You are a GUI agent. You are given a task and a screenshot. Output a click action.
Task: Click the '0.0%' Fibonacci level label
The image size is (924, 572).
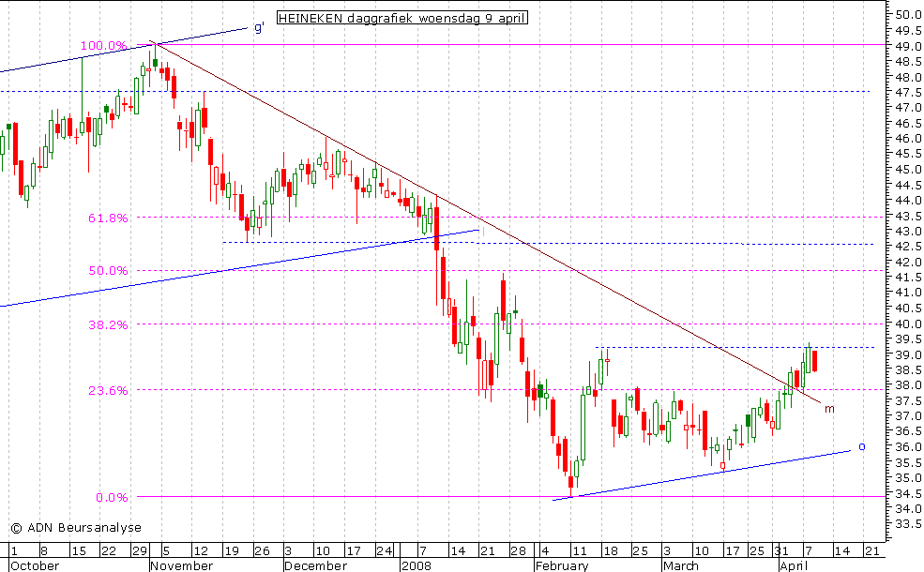112,497
